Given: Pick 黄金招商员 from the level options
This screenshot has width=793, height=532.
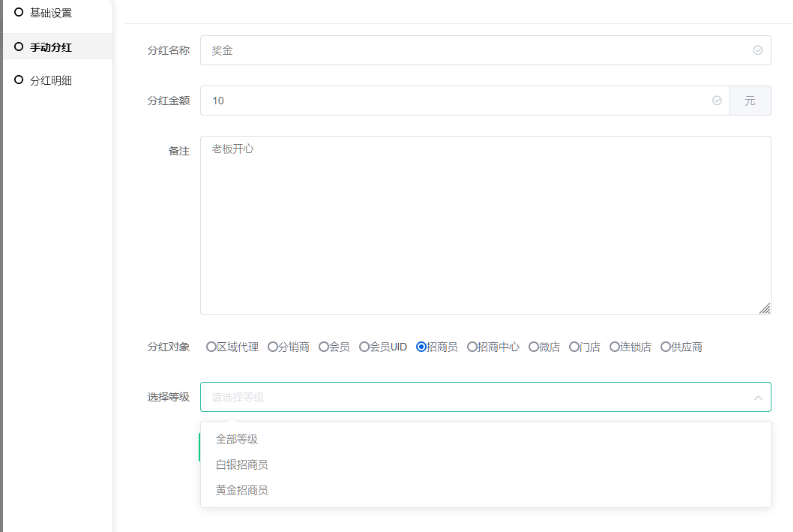Looking at the screenshot, I should pyautogui.click(x=242, y=490).
